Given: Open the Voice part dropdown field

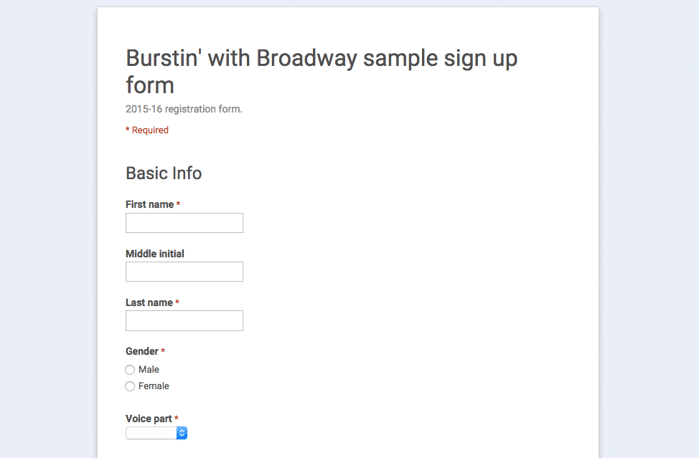Looking at the screenshot, I should 156,433.
